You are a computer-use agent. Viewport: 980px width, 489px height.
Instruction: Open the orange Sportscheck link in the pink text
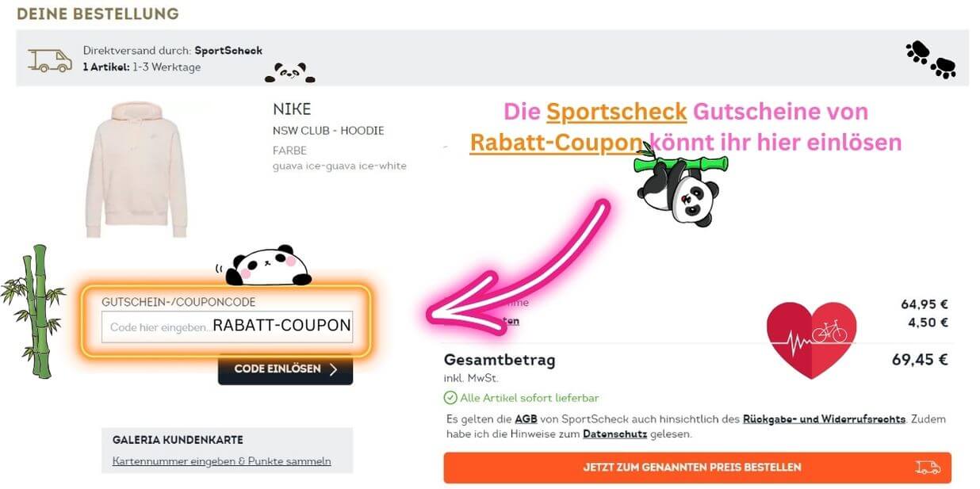[616, 112]
